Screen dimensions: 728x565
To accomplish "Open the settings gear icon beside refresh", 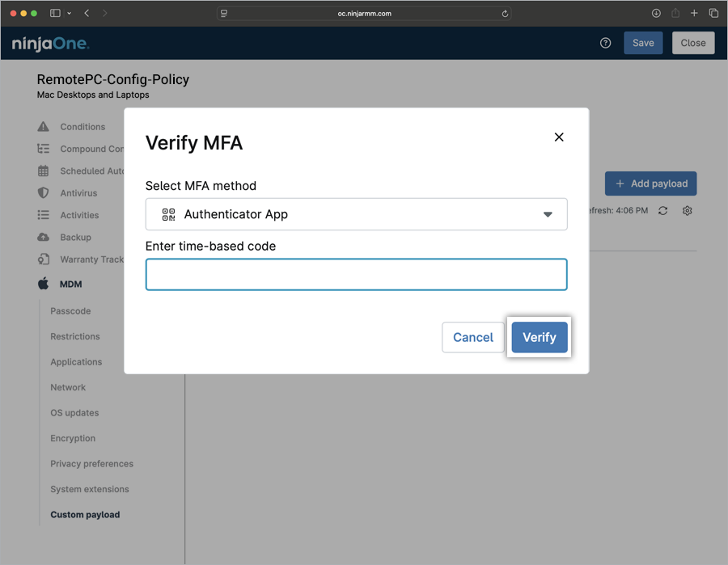I will point(688,211).
